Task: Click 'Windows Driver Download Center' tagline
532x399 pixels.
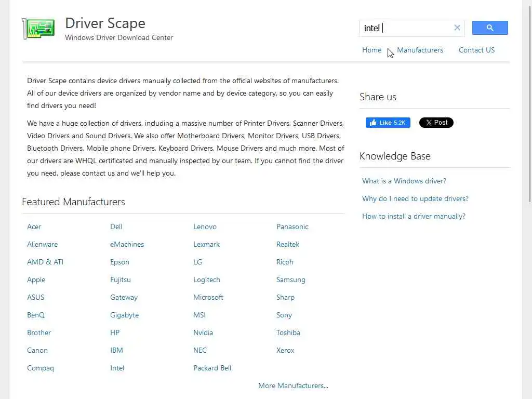Action: [119, 37]
